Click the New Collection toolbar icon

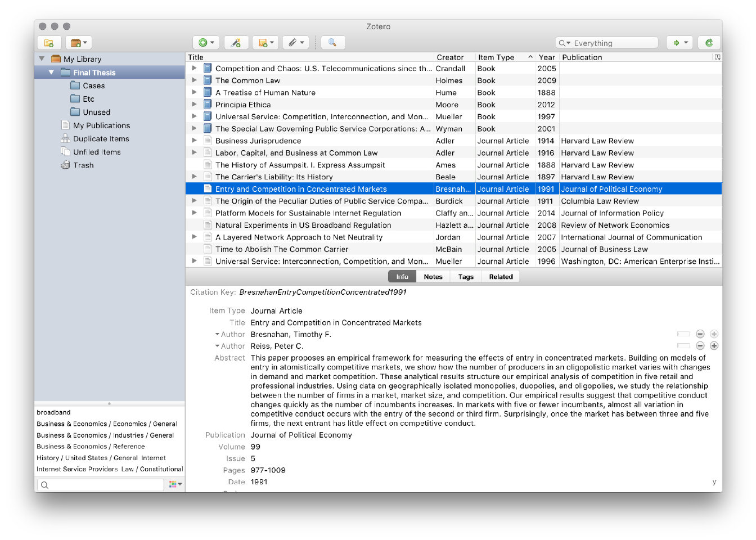49,43
